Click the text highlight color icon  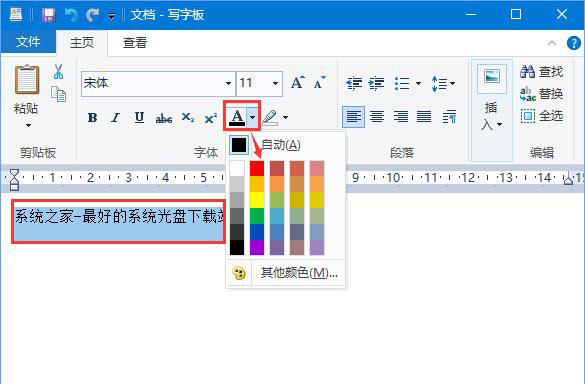tap(270, 117)
